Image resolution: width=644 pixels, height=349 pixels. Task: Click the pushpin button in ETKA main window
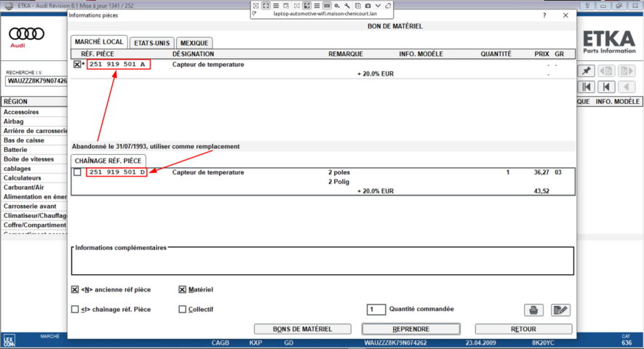[586, 71]
